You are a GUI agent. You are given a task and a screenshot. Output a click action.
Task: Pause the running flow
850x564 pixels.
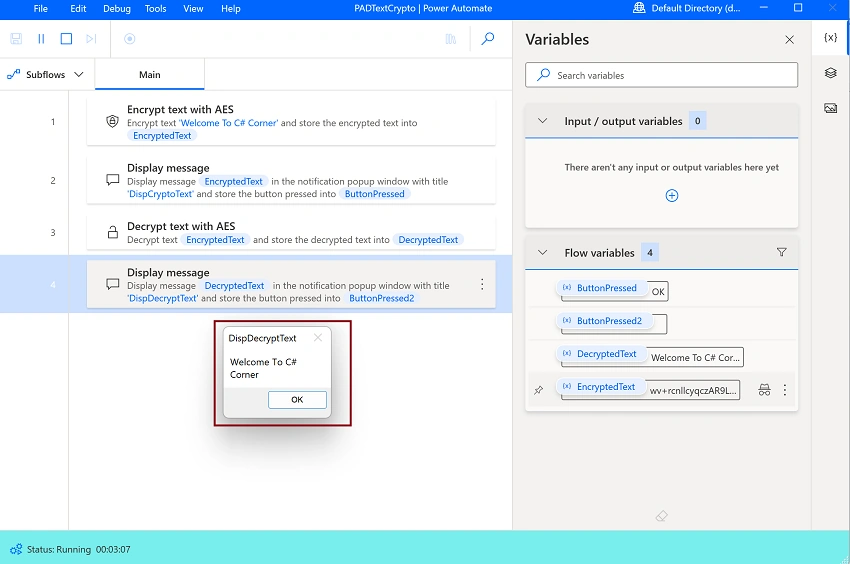(41, 39)
